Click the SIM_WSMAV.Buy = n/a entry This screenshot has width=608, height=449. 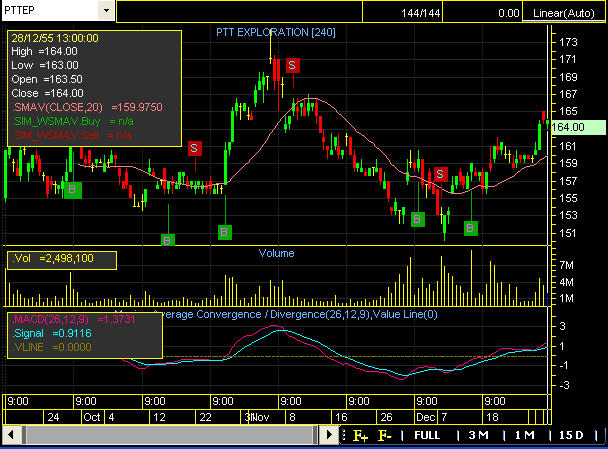coord(73,121)
